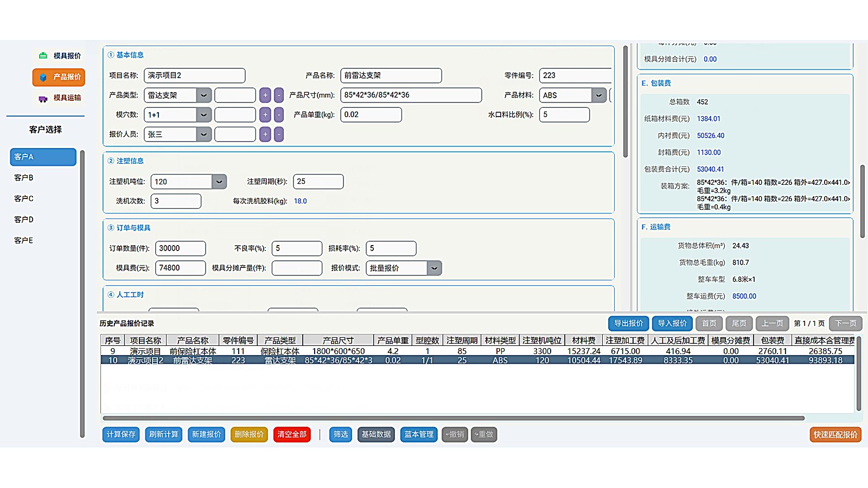Screen dimensions: 868x488
Task: Click the customer list vertical scrollbar
Action: pos(82,293)
